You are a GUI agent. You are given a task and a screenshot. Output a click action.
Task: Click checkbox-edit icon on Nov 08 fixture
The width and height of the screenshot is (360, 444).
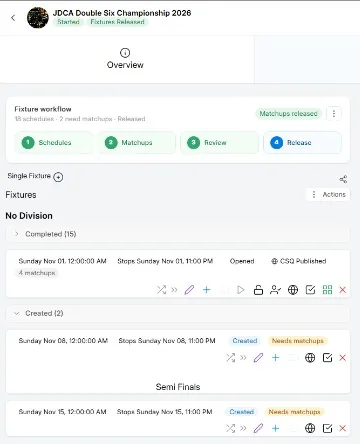pyautogui.click(x=327, y=358)
